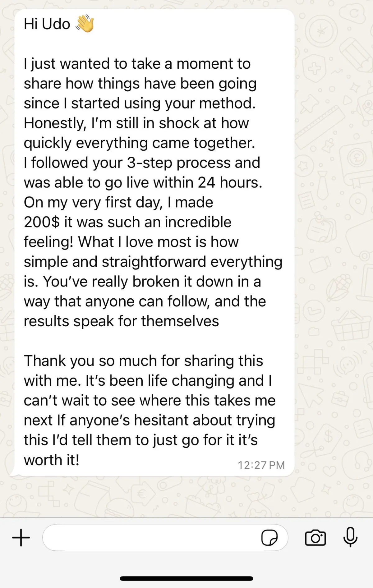Click the "200$" amount in the message
The height and width of the screenshot is (588, 373).
pos(42,222)
